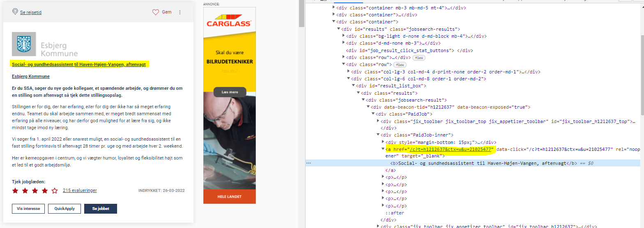Expand the d-md-none mb-3 div node
This screenshot has width=644, height=228.
[x=343, y=43]
